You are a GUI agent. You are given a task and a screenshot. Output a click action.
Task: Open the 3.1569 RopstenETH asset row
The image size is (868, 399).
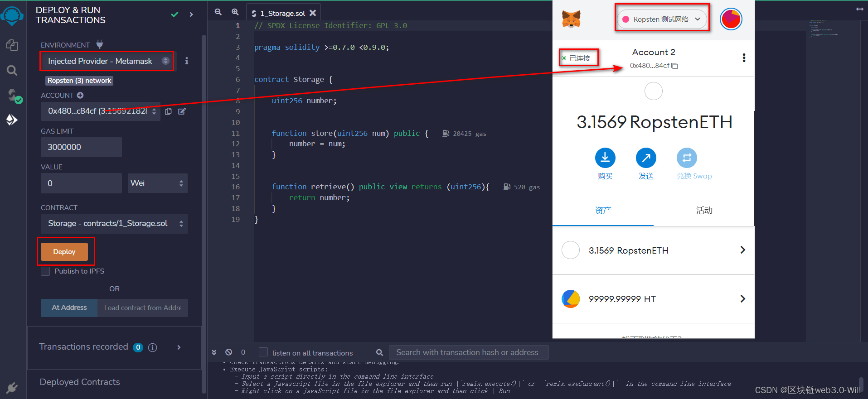pos(654,250)
